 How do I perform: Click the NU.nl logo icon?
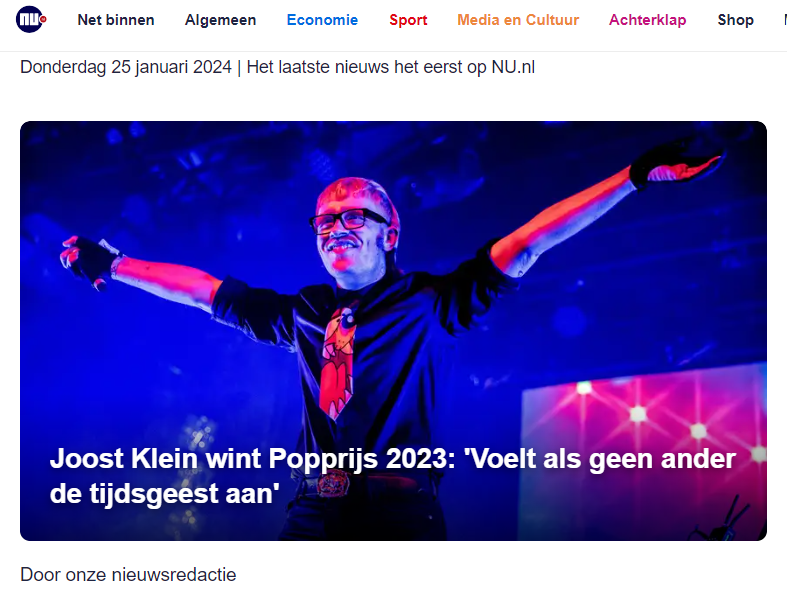31,20
